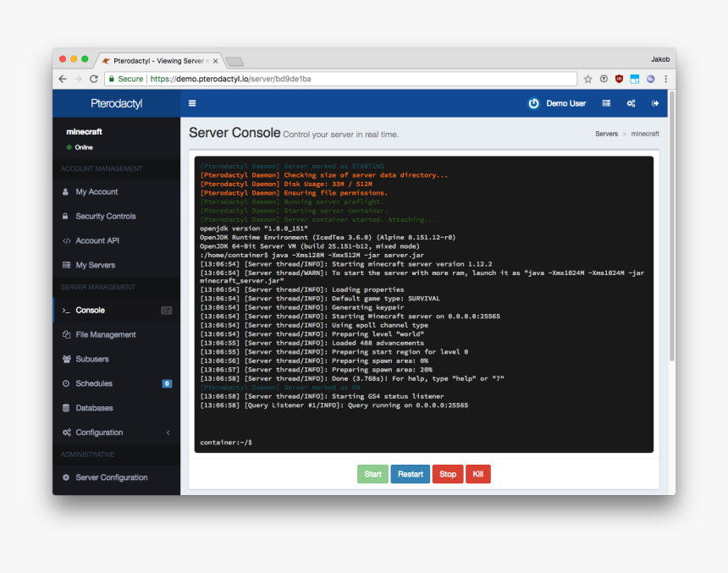Click the circular arrow extension icon beside star

pos(604,79)
